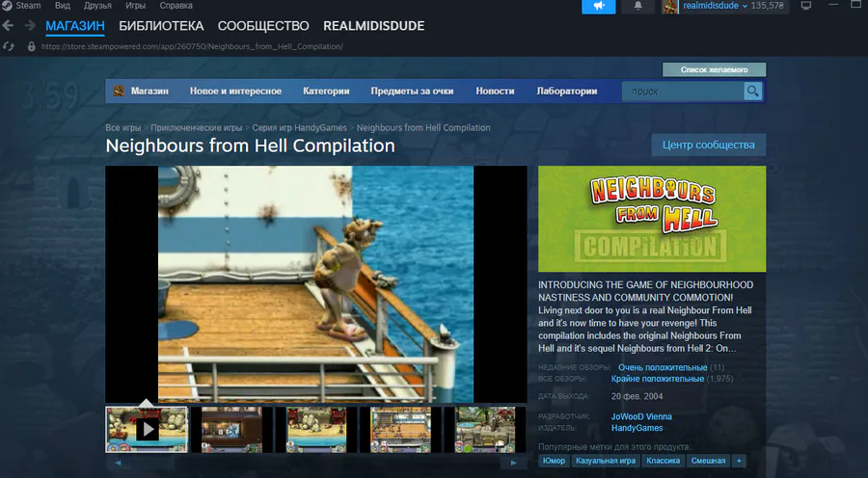
Task: Click the right arrow under thumbnails
Action: [x=513, y=463]
